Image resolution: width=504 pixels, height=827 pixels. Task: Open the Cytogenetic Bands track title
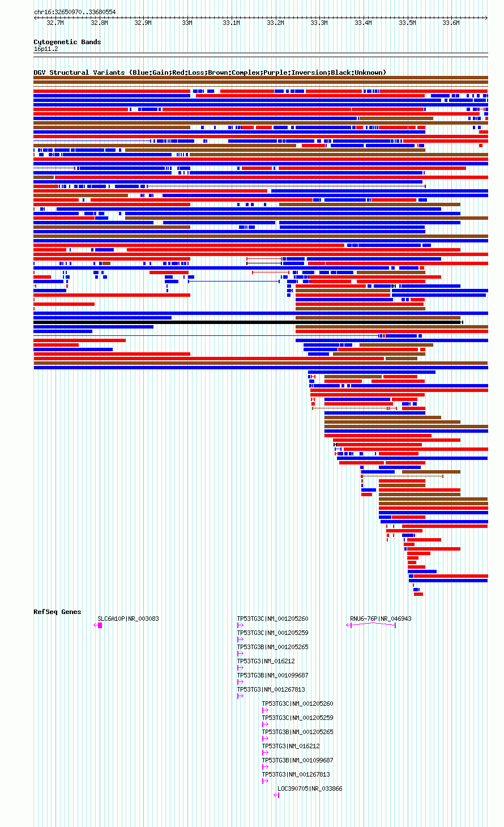pyautogui.click(x=67, y=42)
